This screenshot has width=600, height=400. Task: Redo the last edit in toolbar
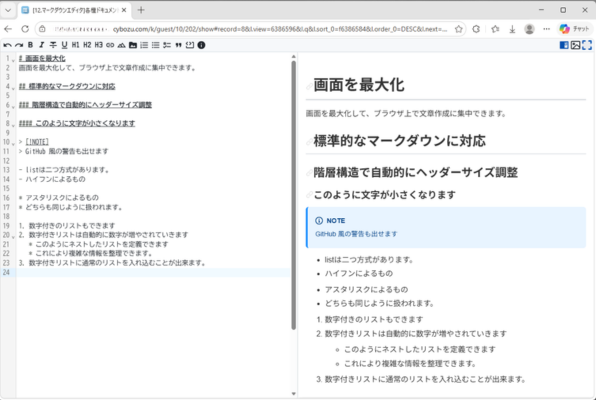point(19,45)
